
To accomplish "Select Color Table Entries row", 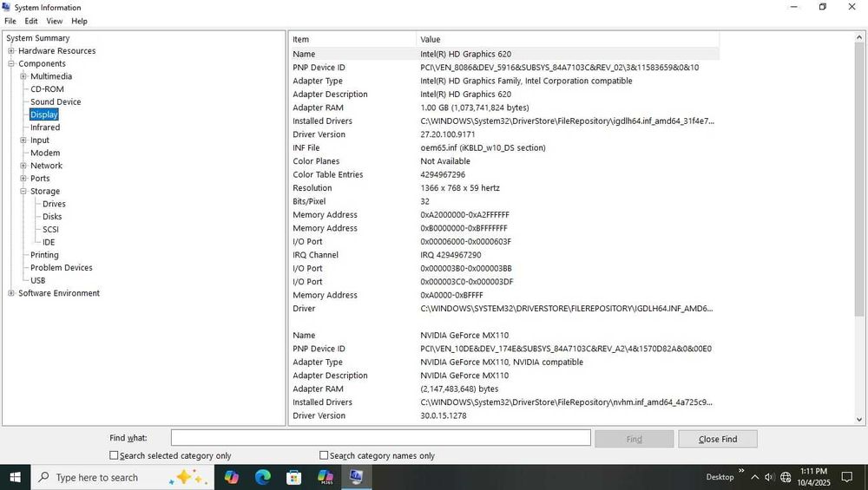I will click(504, 174).
